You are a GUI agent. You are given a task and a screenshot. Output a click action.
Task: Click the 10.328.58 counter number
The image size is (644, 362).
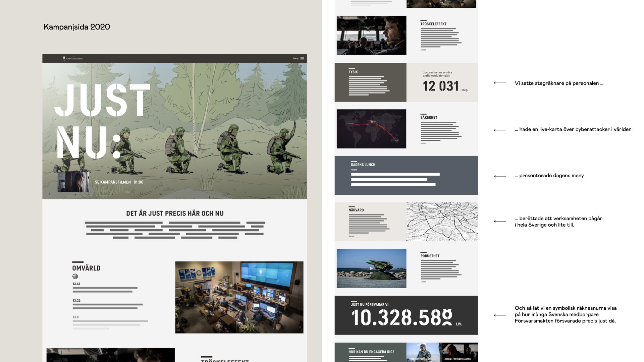(402, 318)
